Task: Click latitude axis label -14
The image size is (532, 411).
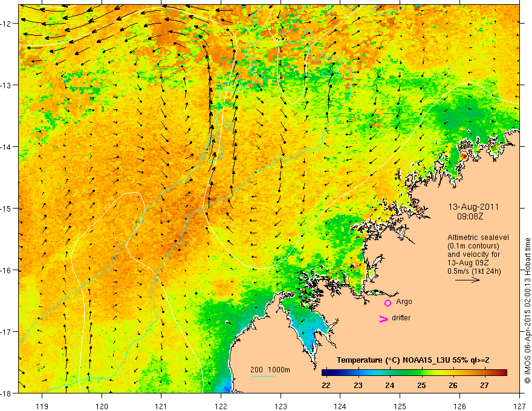Action: pyautogui.click(x=7, y=147)
